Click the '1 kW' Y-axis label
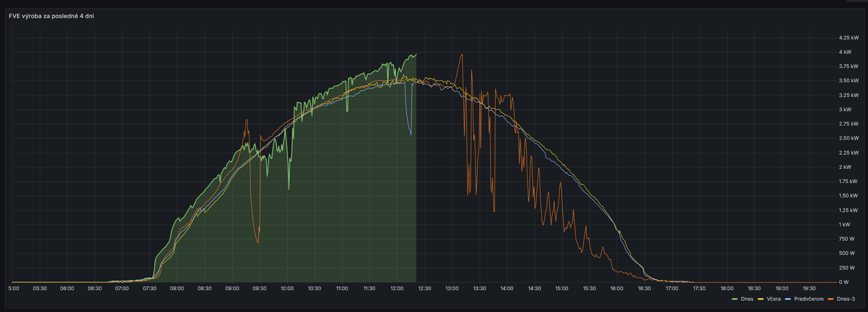This screenshot has height=312, width=868. click(845, 225)
